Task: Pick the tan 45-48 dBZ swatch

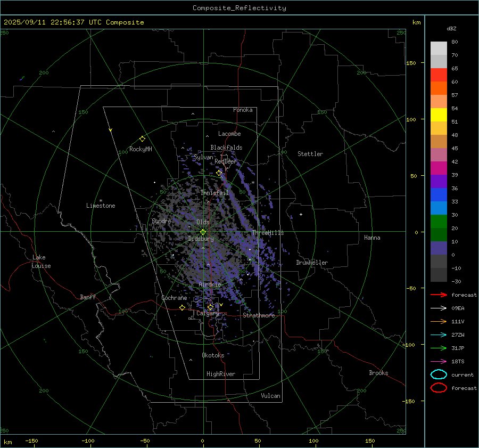Action: click(439, 142)
